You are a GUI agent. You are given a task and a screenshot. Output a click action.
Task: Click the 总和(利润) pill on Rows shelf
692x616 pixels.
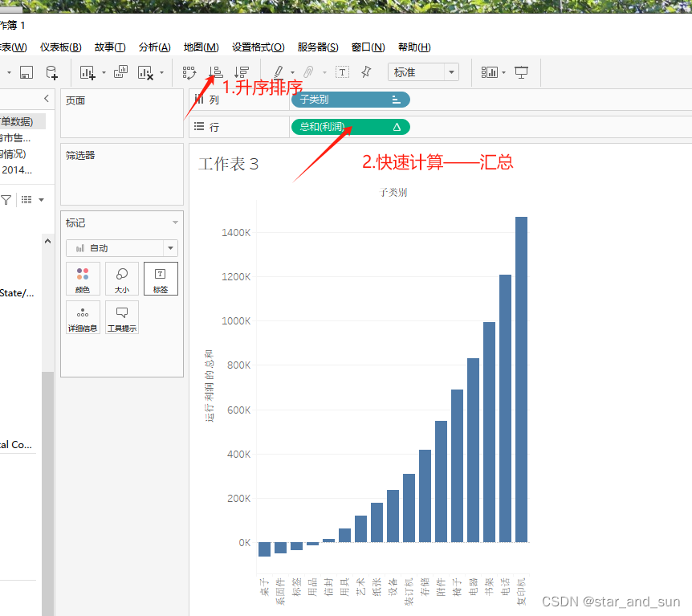click(x=350, y=127)
